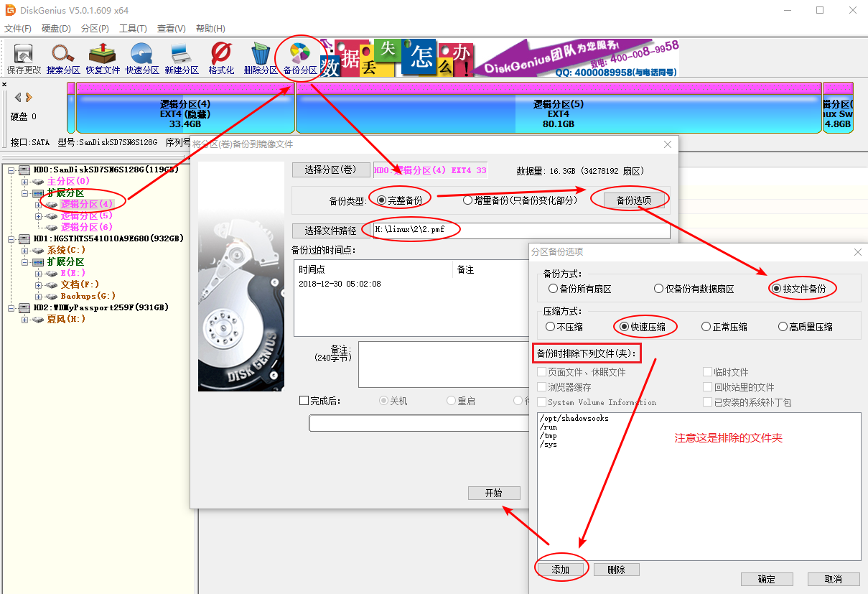Select Normal compression (正常压缩) option
This screenshot has width=868, height=594.
click(x=706, y=327)
